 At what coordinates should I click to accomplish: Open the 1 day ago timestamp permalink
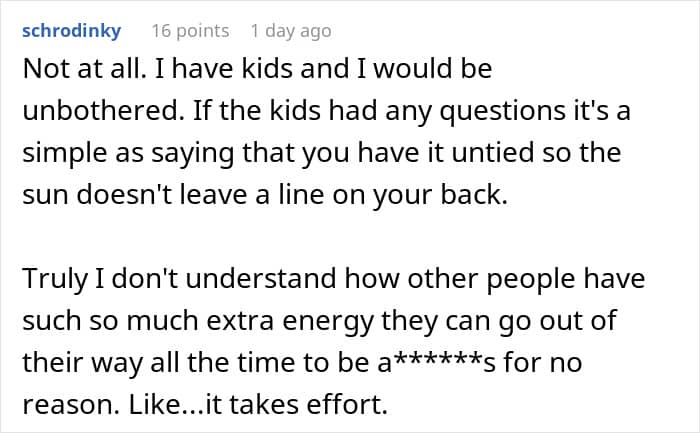tap(291, 31)
